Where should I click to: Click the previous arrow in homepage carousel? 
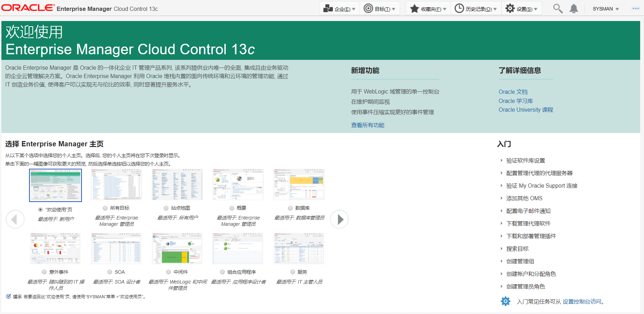tap(15, 219)
